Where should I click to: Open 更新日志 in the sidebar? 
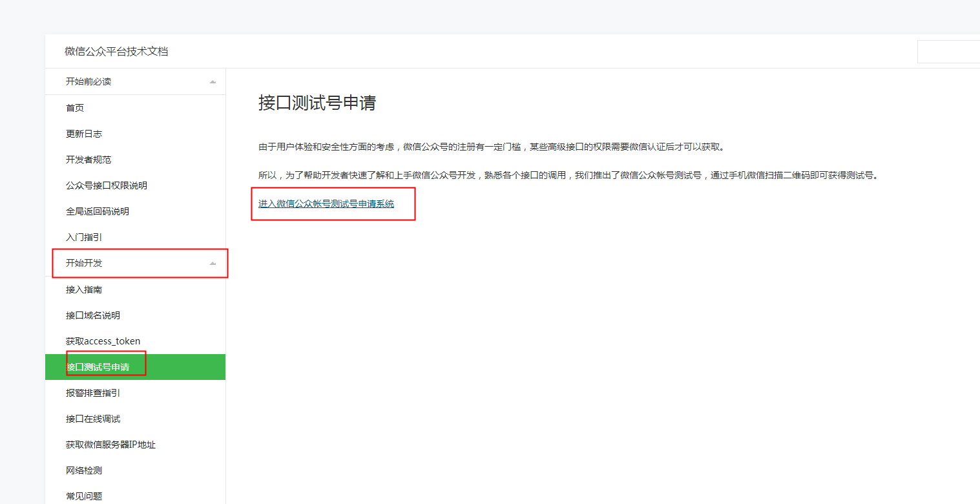point(84,134)
